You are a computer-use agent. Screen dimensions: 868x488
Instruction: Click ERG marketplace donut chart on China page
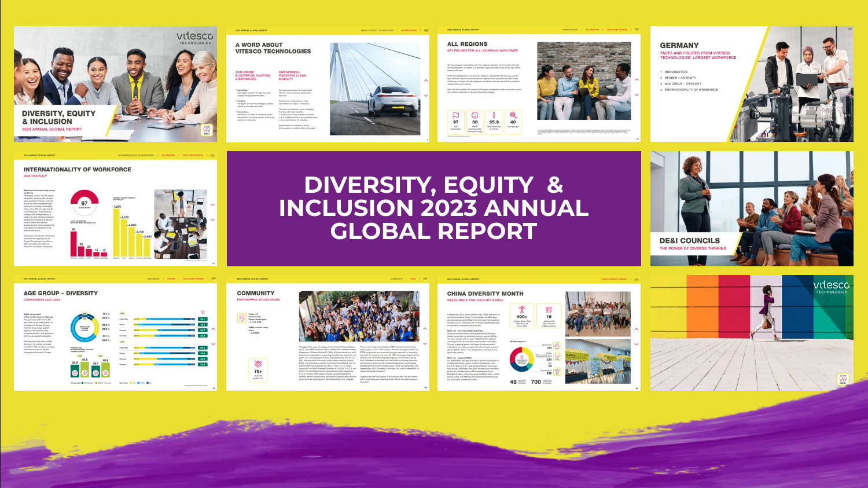click(x=522, y=359)
